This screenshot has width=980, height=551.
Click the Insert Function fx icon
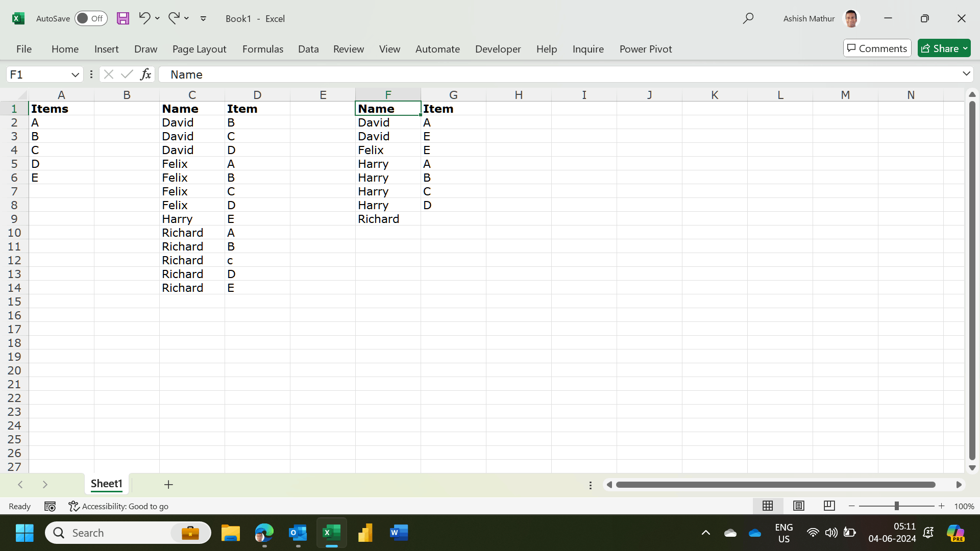pyautogui.click(x=145, y=74)
